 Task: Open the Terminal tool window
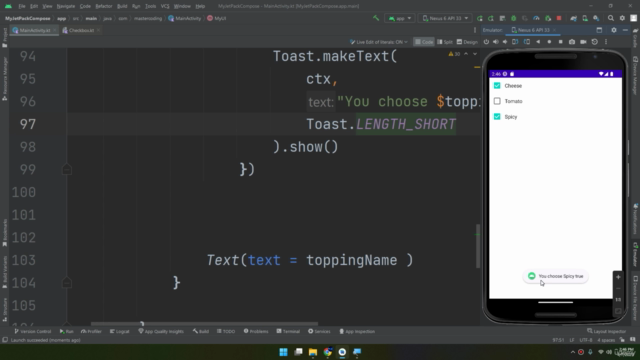(x=288, y=331)
